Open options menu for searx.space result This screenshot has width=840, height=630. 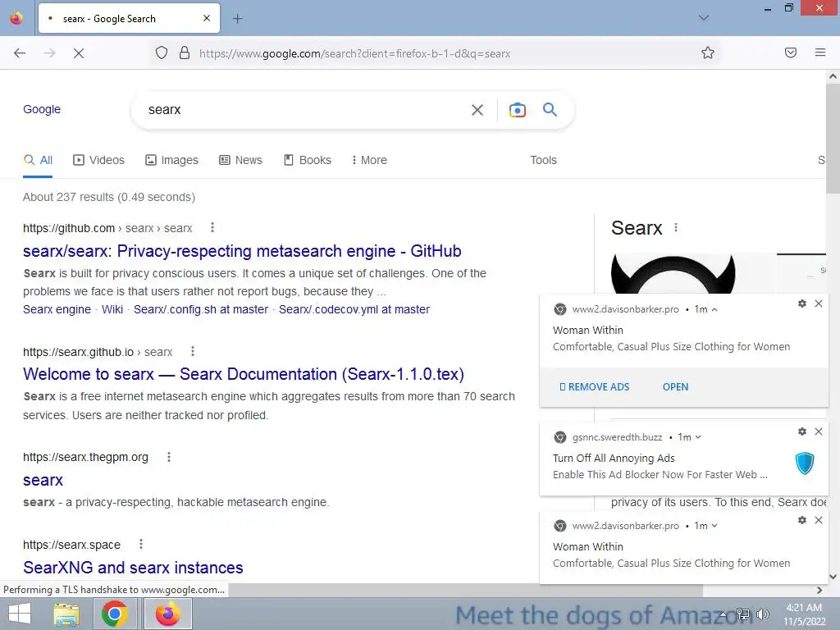[141, 545]
